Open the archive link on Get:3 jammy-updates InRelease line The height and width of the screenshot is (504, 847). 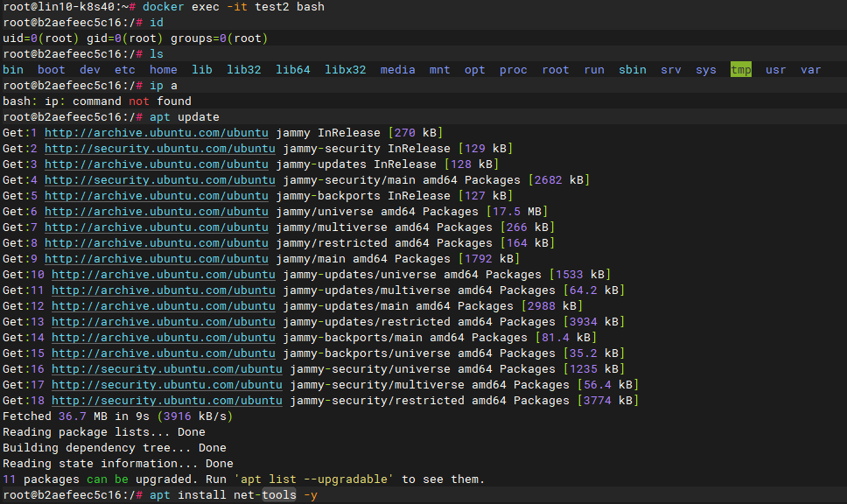[156, 164]
